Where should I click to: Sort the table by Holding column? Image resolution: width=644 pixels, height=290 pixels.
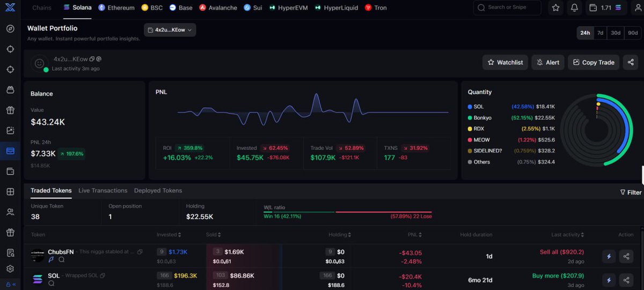[x=340, y=235]
